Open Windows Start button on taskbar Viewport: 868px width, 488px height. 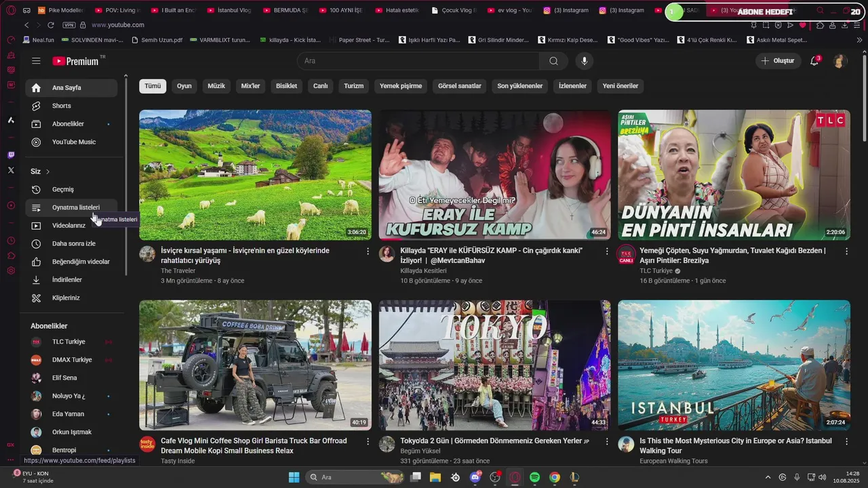pyautogui.click(x=294, y=477)
